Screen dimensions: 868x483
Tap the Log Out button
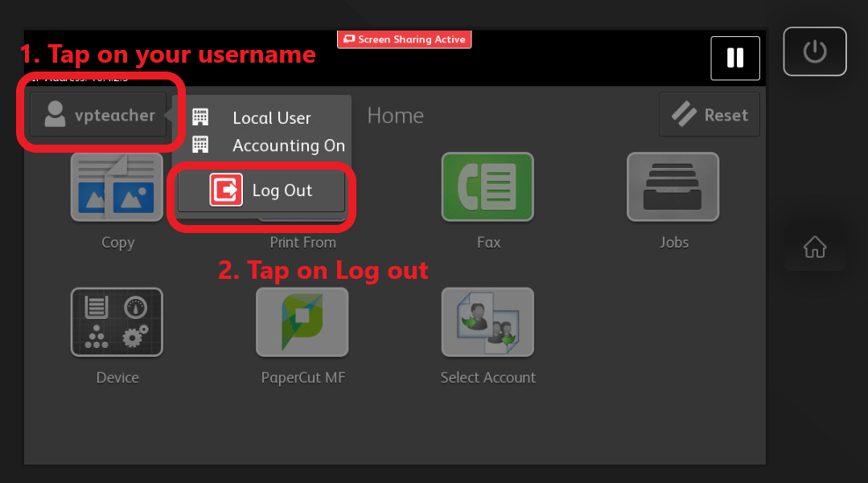[x=261, y=190]
